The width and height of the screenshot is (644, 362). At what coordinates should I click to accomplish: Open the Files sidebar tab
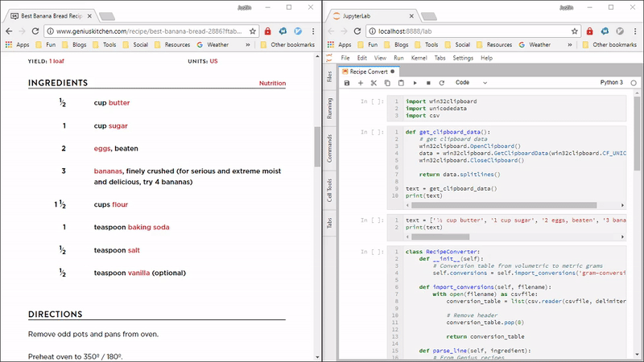pyautogui.click(x=329, y=76)
